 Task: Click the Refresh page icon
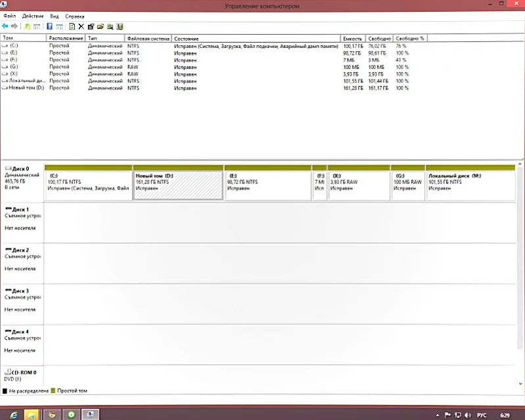[x=72, y=26]
